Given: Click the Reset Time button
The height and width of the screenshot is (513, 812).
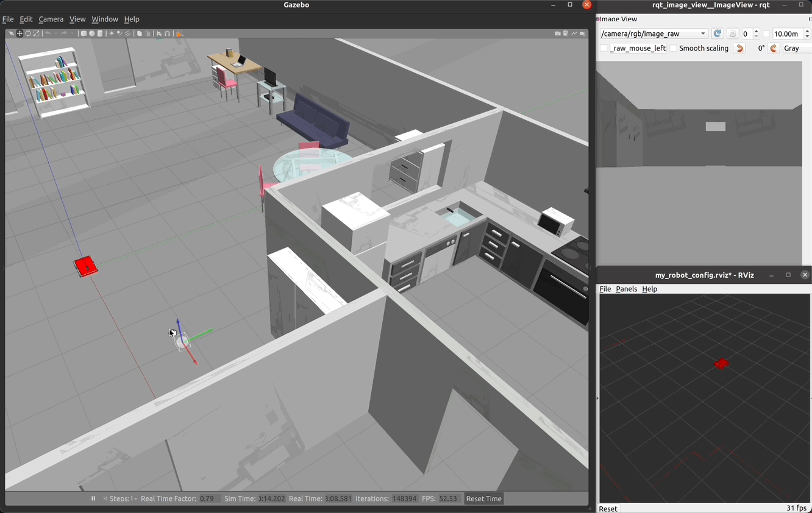Looking at the screenshot, I should point(484,498).
